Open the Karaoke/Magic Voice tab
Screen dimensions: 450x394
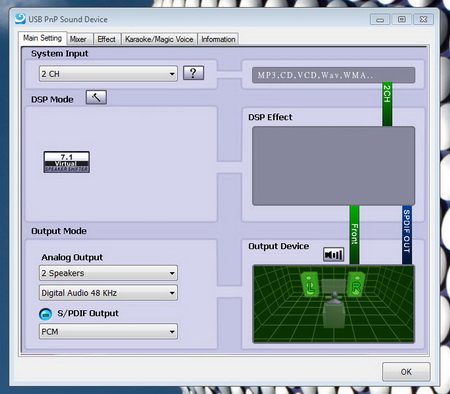click(x=159, y=39)
